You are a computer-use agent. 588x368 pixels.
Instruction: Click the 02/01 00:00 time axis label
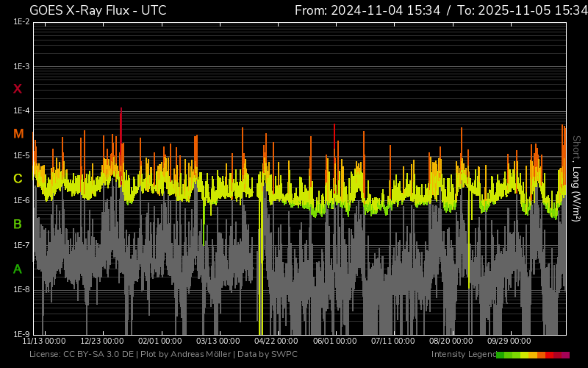tap(160, 342)
